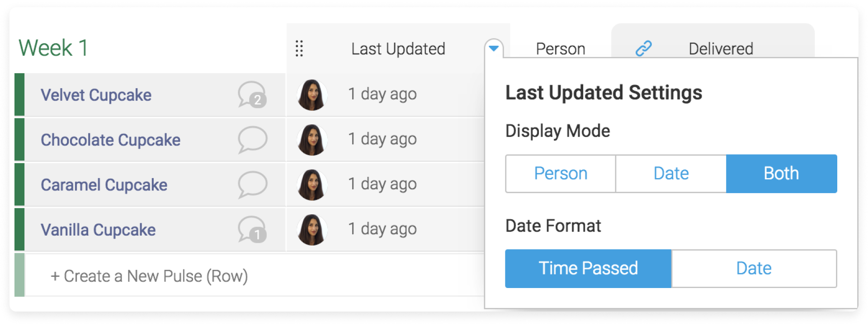
Task: Collapse the Last Updated column dropdown arrow
Action: tap(494, 48)
